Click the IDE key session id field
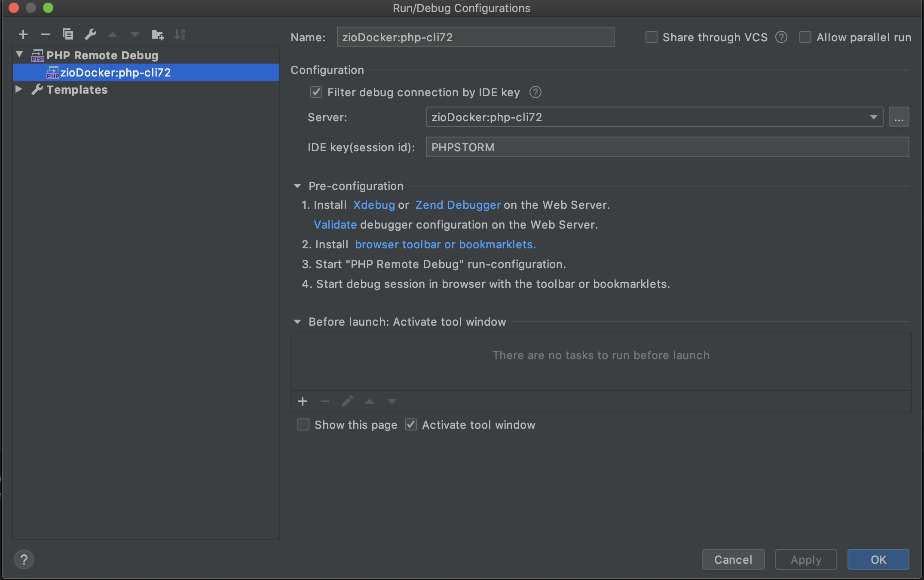The width and height of the screenshot is (924, 580). [x=667, y=147]
